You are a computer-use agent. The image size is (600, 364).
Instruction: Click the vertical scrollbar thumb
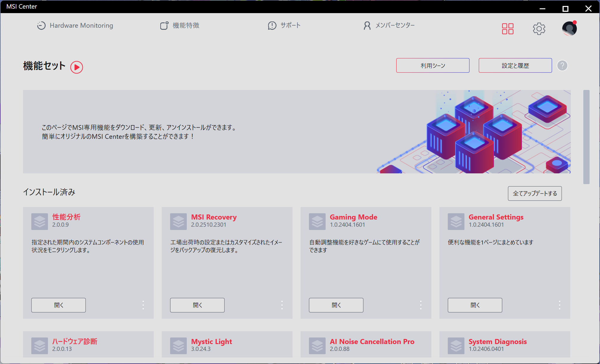[586, 137]
